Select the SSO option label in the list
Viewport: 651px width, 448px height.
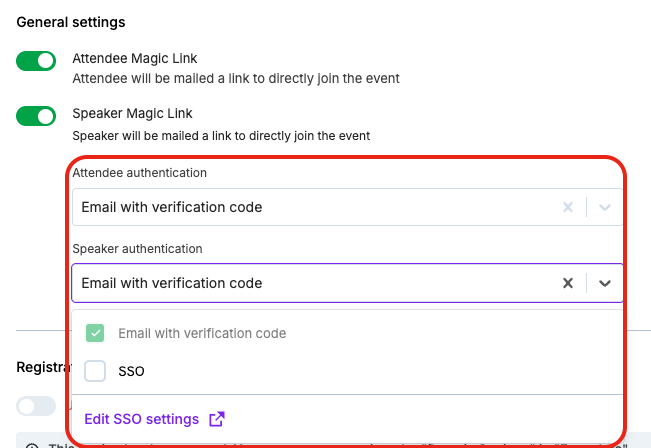(132, 371)
